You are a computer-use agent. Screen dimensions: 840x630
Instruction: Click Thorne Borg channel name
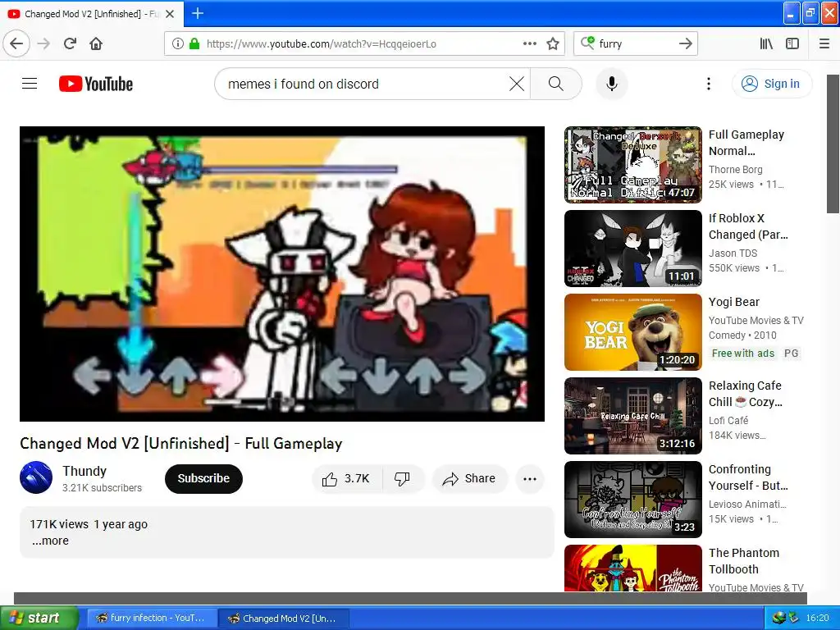coord(735,170)
